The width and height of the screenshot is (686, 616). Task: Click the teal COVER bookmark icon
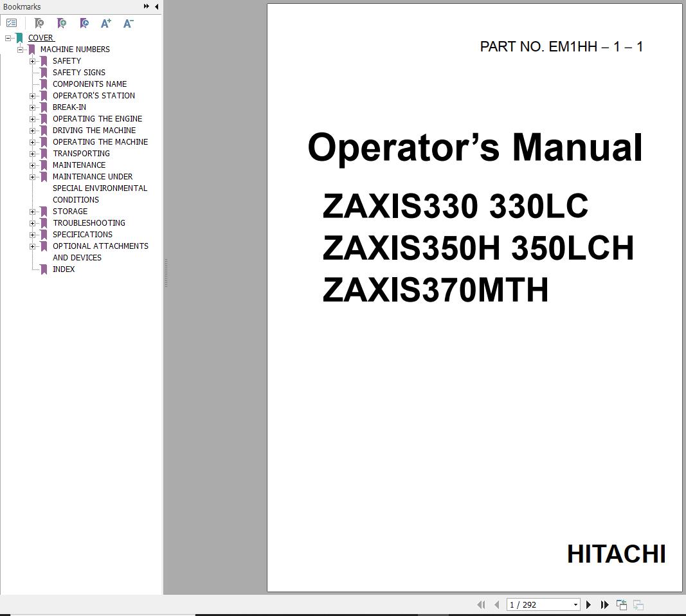[19, 38]
